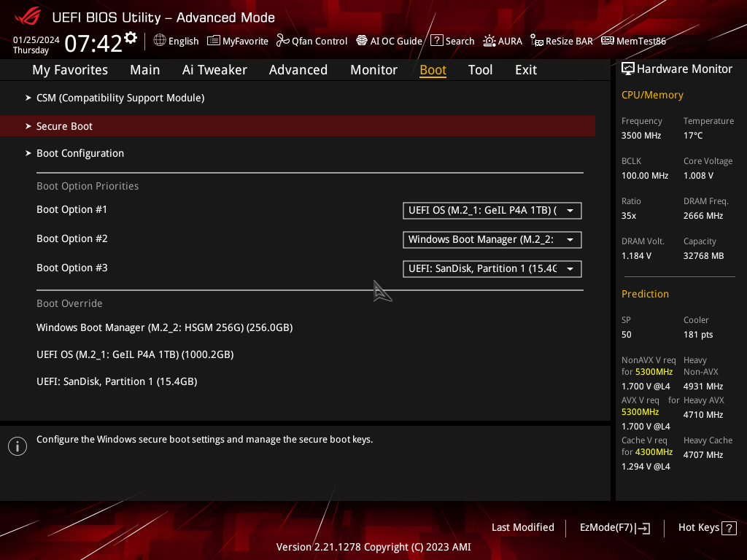The height and width of the screenshot is (560, 747).
Task: Click EzMode(F7) to switch modes
Action: click(x=614, y=528)
